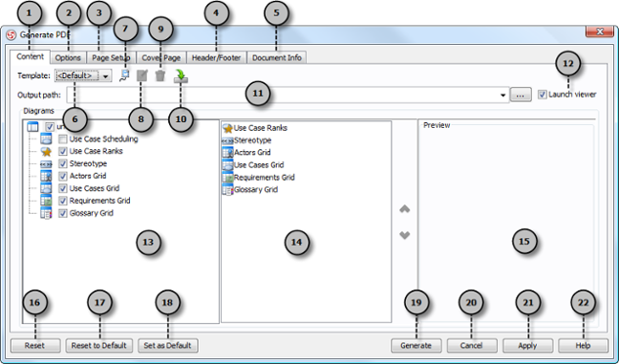Click the move down arrow icon

coord(405,235)
